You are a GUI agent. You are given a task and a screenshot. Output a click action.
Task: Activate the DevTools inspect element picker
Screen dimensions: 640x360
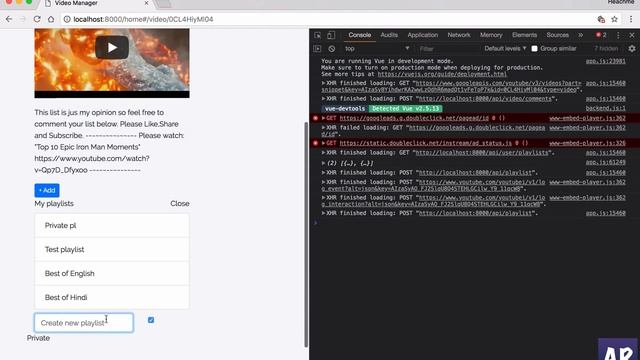coord(318,35)
